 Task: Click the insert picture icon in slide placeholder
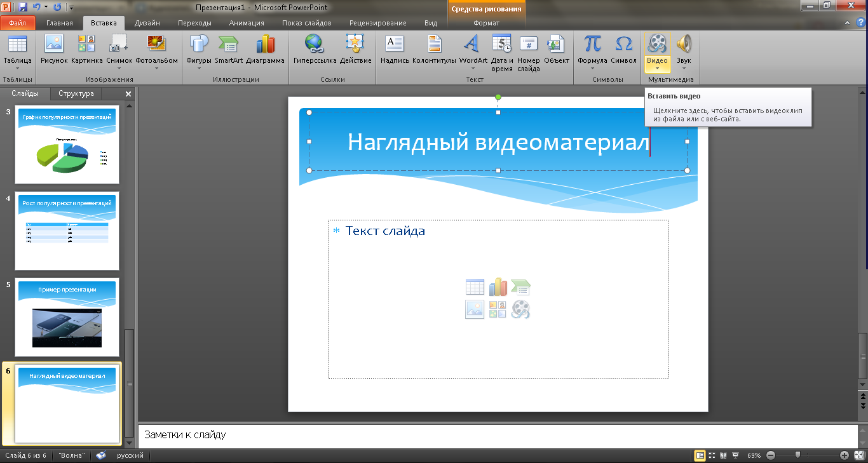(475, 309)
